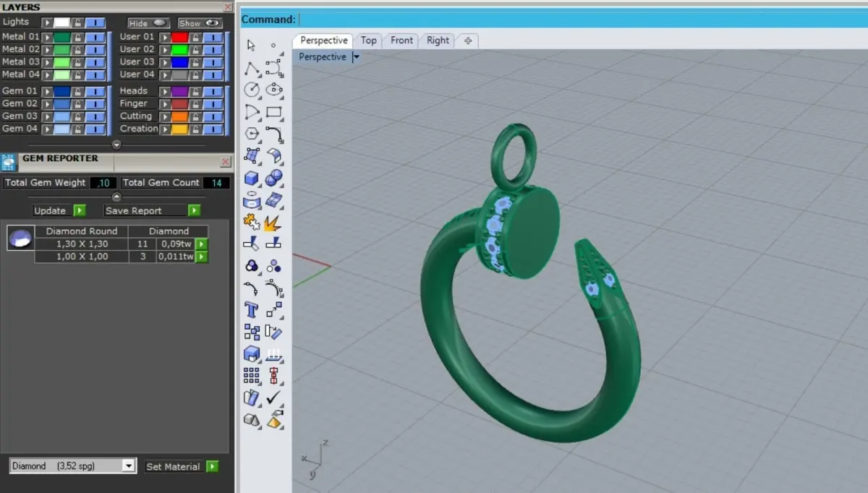Image resolution: width=868 pixels, height=493 pixels.
Task: Click the Ungroup objects icon
Action: 273,266
